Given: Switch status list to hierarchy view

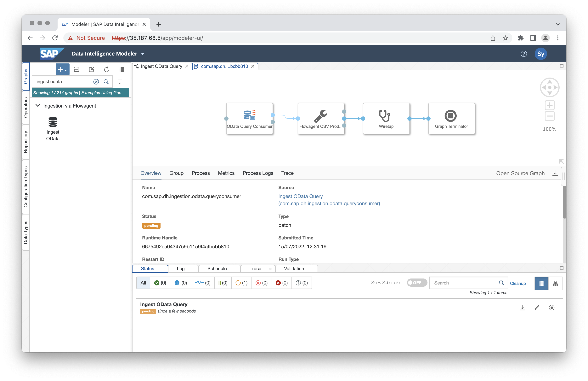Looking at the screenshot, I should tap(555, 283).
